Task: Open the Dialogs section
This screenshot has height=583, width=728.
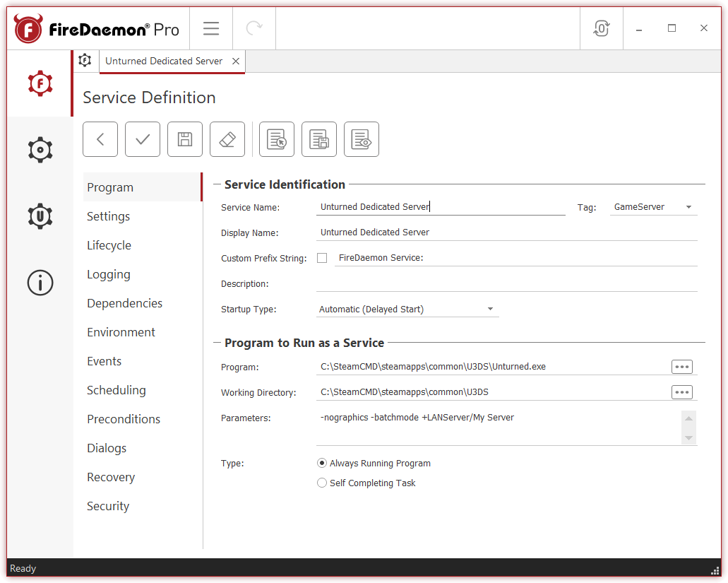Action: point(142,448)
